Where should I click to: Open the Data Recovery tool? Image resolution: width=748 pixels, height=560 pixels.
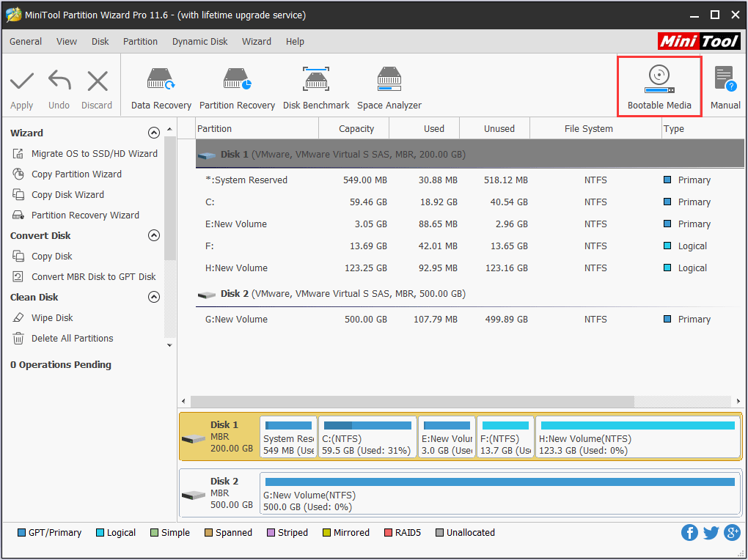161,88
